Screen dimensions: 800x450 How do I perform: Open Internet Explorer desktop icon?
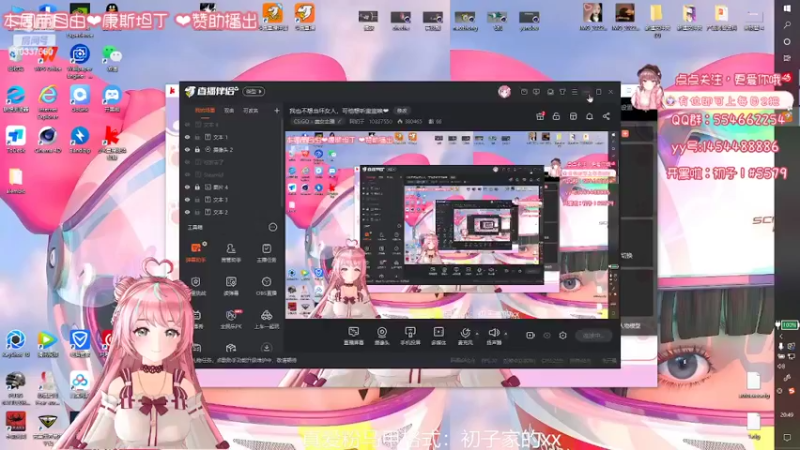point(48,102)
